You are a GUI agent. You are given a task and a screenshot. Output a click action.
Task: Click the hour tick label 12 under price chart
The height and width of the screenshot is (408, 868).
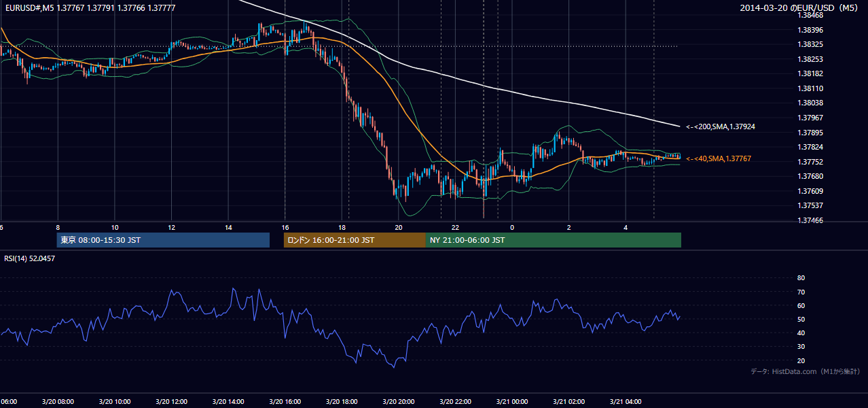click(x=171, y=228)
